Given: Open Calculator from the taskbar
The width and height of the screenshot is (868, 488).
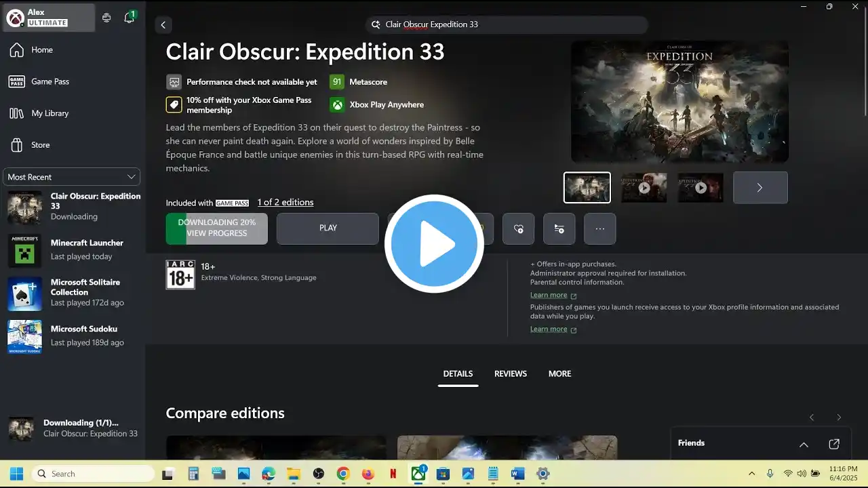Looking at the screenshot, I should pyautogui.click(x=193, y=474).
